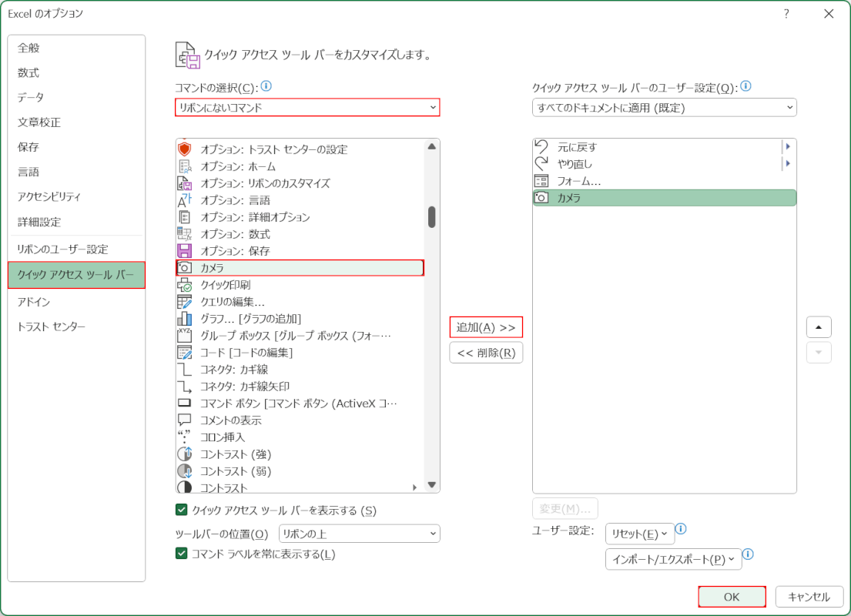The height and width of the screenshot is (616, 851).
Task: Toggle コマンド ラベルを常に表示する checkbox
Action: [x=182, y=554]
